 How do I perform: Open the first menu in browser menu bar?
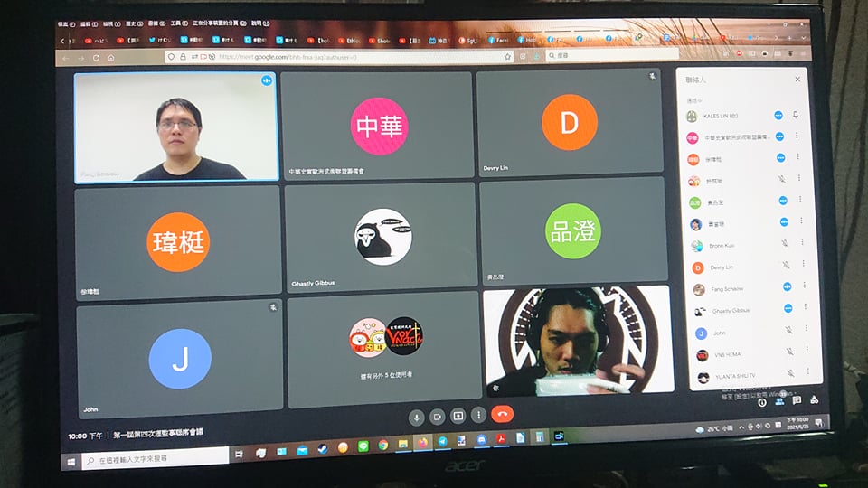point(63,24)
